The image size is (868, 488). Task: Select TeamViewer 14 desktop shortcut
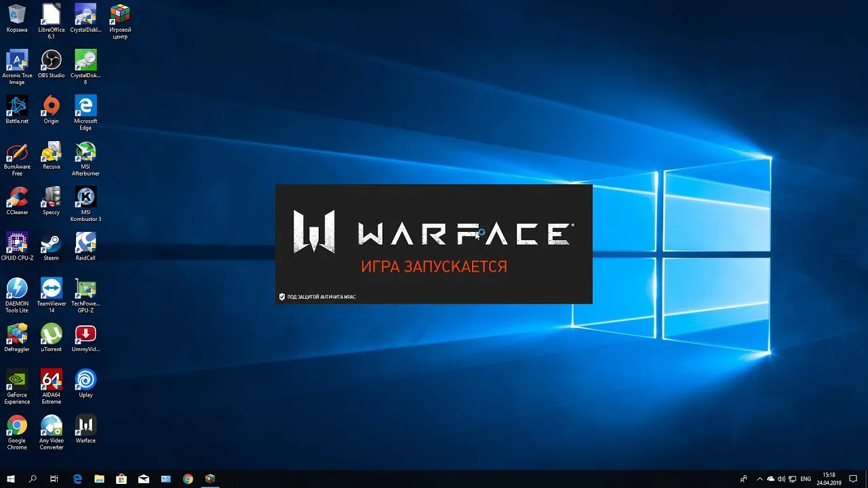(51, 295)
